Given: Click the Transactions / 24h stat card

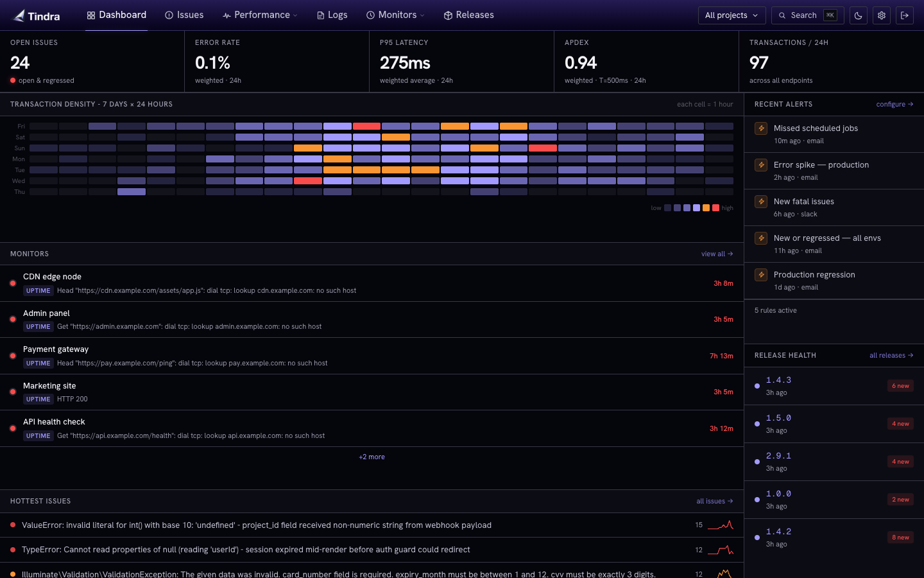Looking at the screenshot, I should pos(831,62).
